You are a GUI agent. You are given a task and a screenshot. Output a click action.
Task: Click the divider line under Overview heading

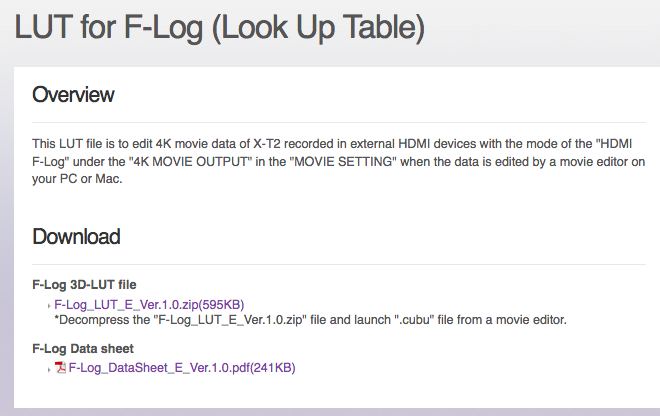(339, 123)
